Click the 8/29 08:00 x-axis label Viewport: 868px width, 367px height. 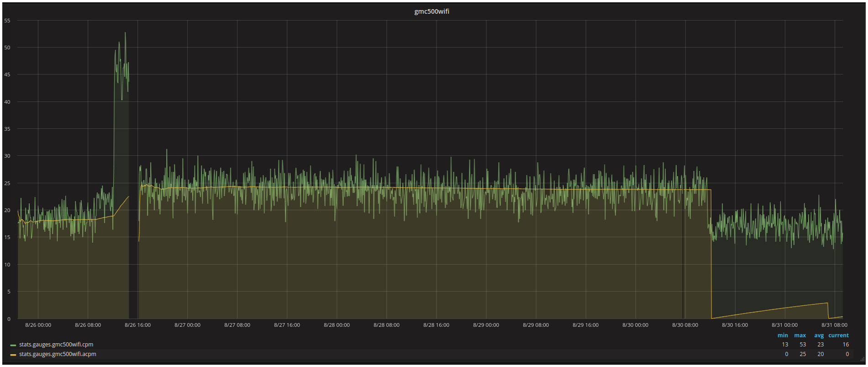pyautogui.click(x=536, y=325)
